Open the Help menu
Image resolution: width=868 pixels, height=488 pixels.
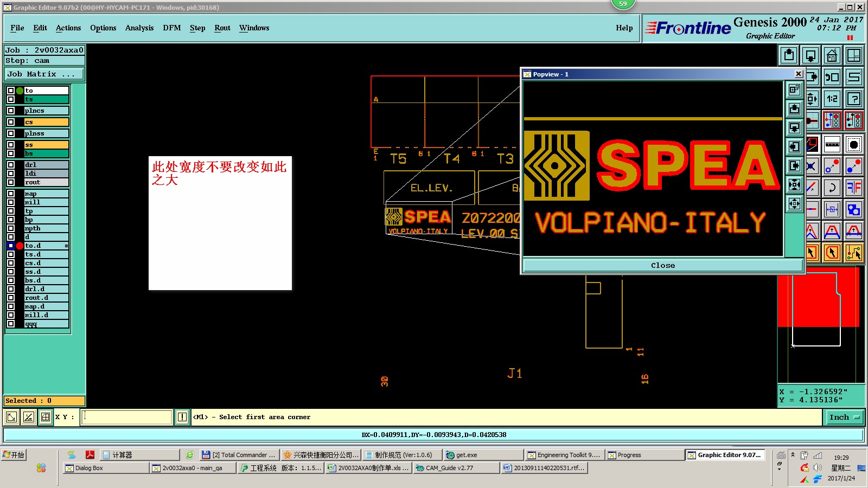tap(624, 28)
